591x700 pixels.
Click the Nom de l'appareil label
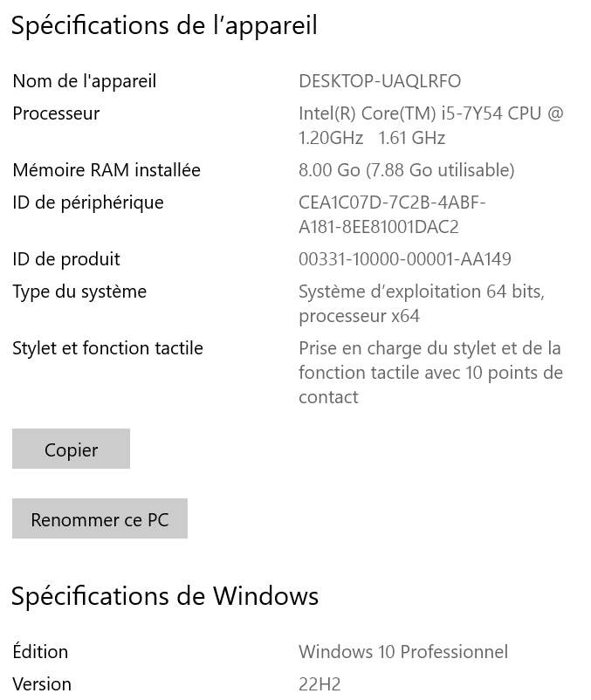point(84,81)
